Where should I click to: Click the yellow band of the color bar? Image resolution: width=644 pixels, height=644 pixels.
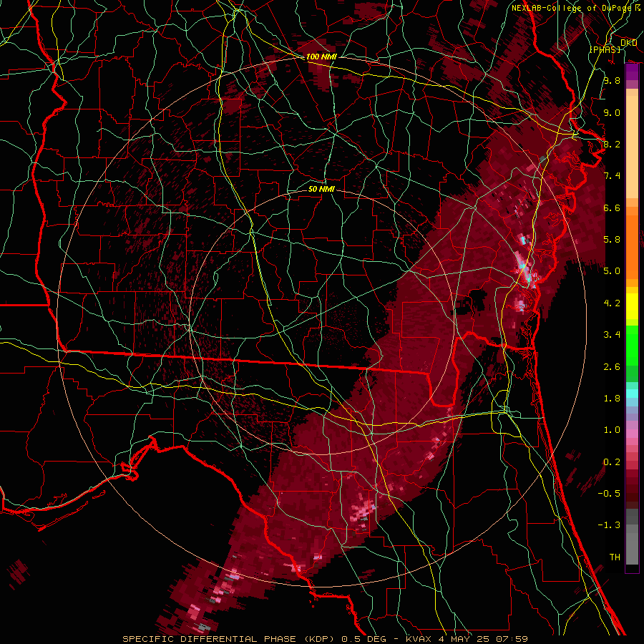click(632, 306)
